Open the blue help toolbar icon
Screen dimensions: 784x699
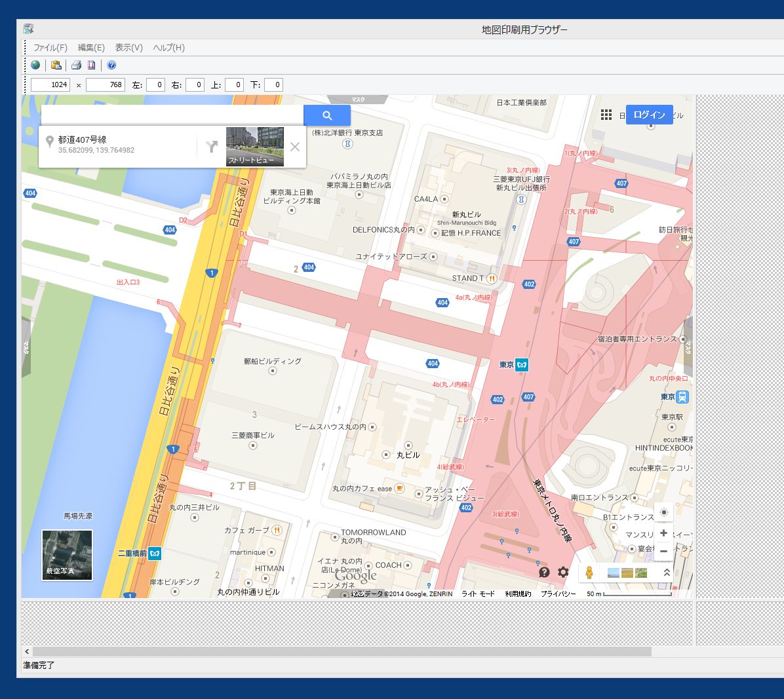coord(111,65)
